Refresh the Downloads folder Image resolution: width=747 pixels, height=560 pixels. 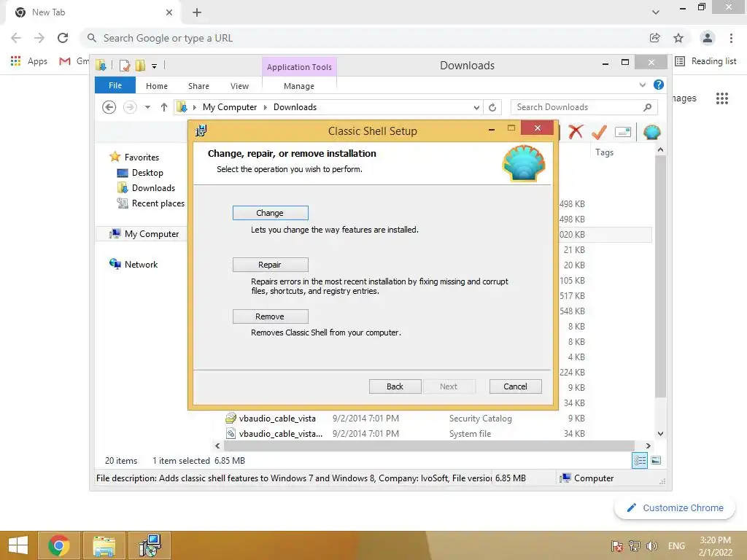click(492, 108)
